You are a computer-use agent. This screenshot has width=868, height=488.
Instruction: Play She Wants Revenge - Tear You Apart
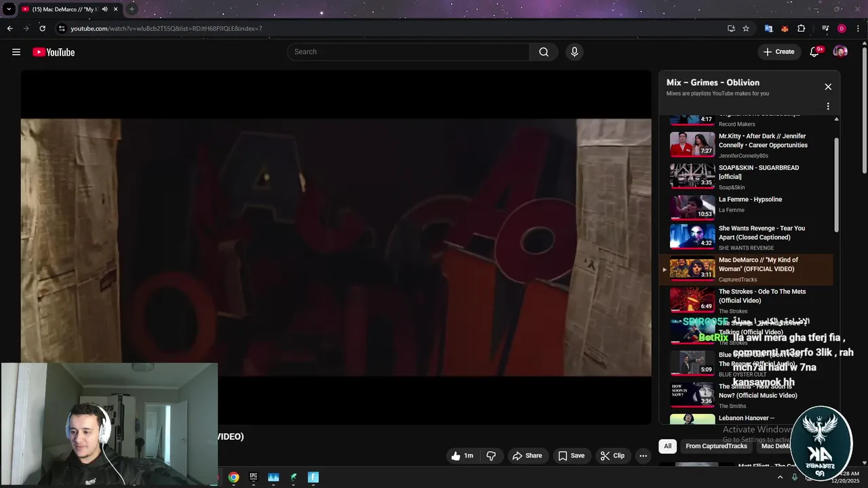746,238
